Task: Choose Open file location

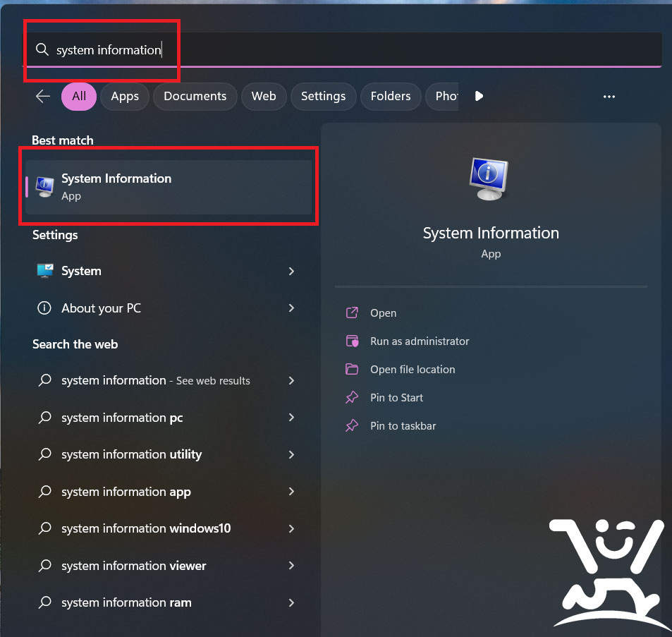Action: point(413,370)
